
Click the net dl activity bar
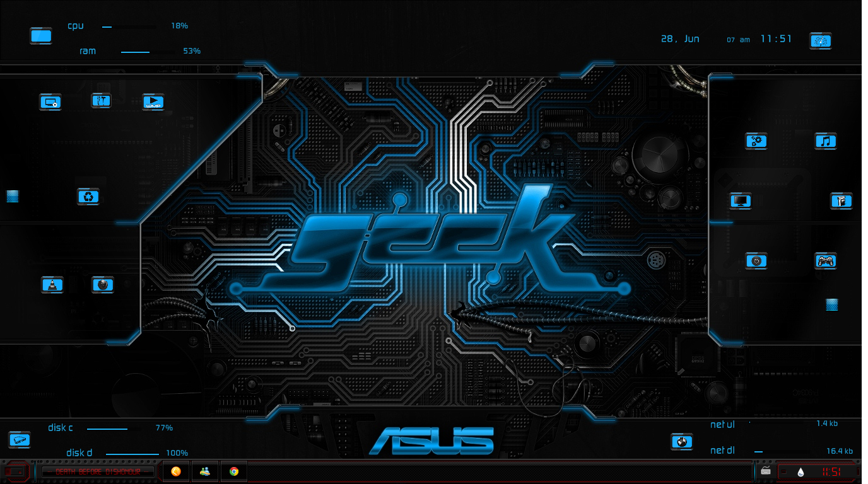[781, 452]
